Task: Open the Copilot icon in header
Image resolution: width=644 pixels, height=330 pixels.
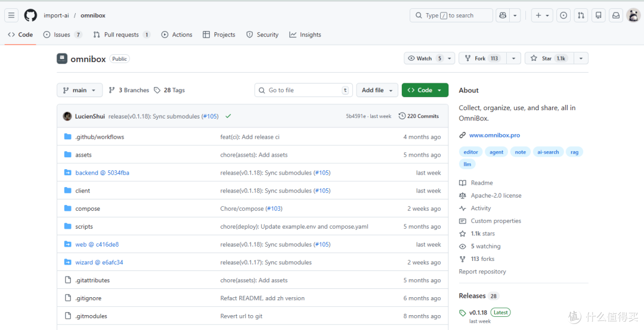Action: tap(502, 15)
